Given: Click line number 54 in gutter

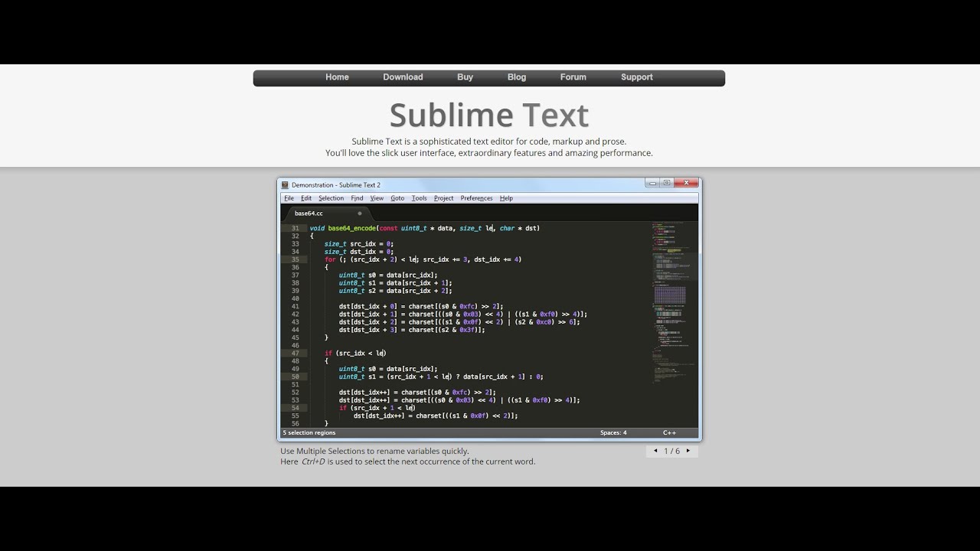Looking at the screenshot, I should [x=295, y=408].
